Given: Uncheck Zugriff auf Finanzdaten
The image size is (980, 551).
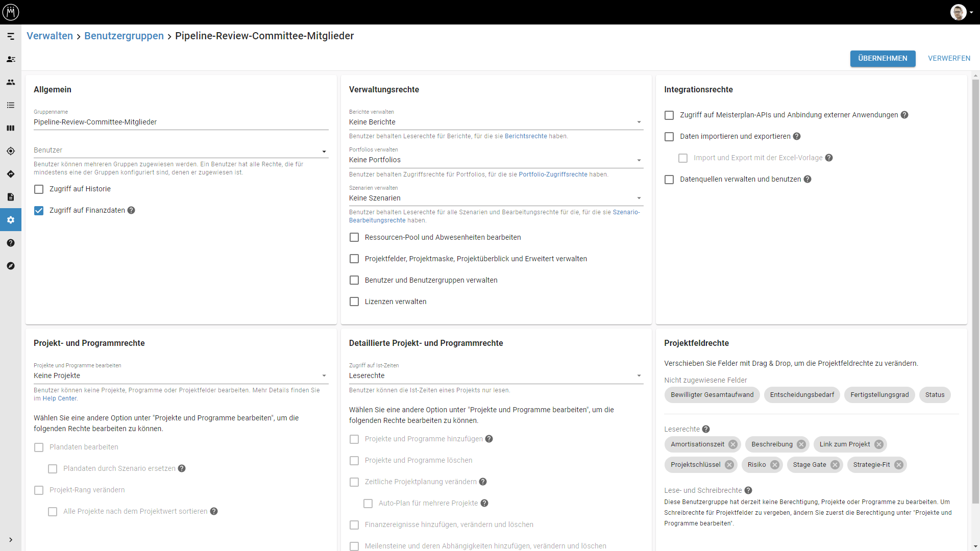Looking at the screenshot, I should pos(39,211).
